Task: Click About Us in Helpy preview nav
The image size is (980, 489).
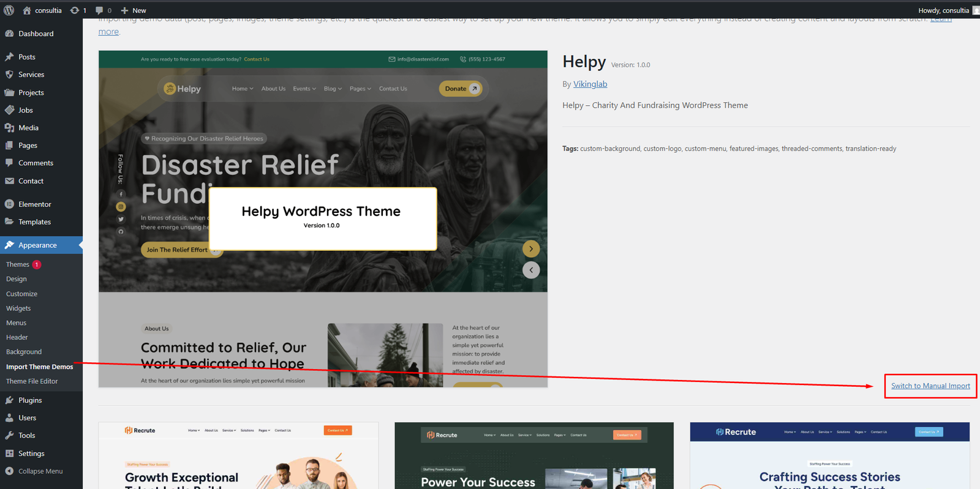Action: tap(273, 89)
